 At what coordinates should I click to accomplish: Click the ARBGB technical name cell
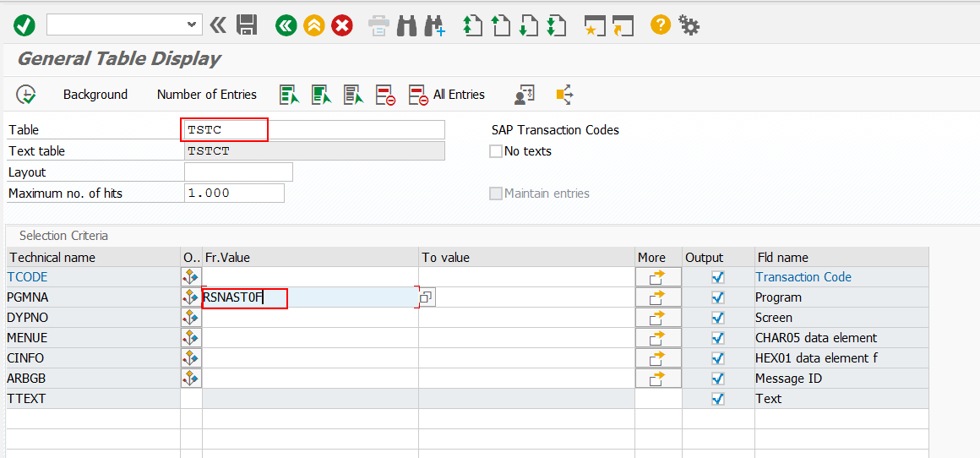[x=93, y=379]
